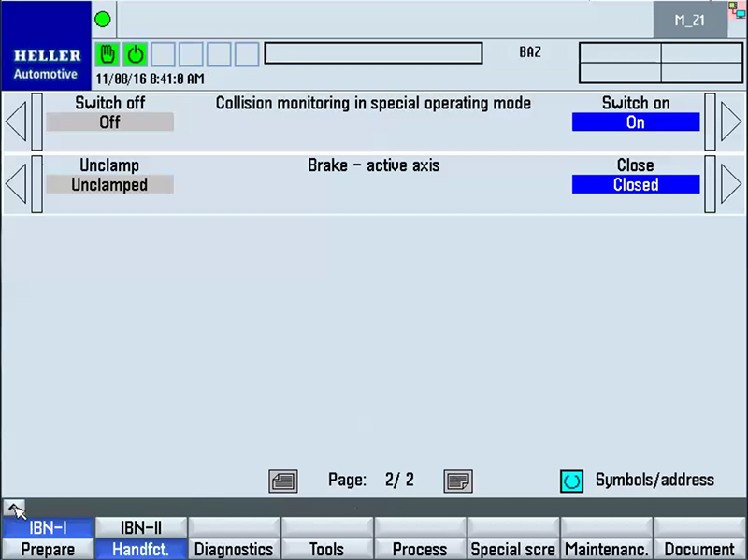Switch collision monitoring On

(636, 122)
